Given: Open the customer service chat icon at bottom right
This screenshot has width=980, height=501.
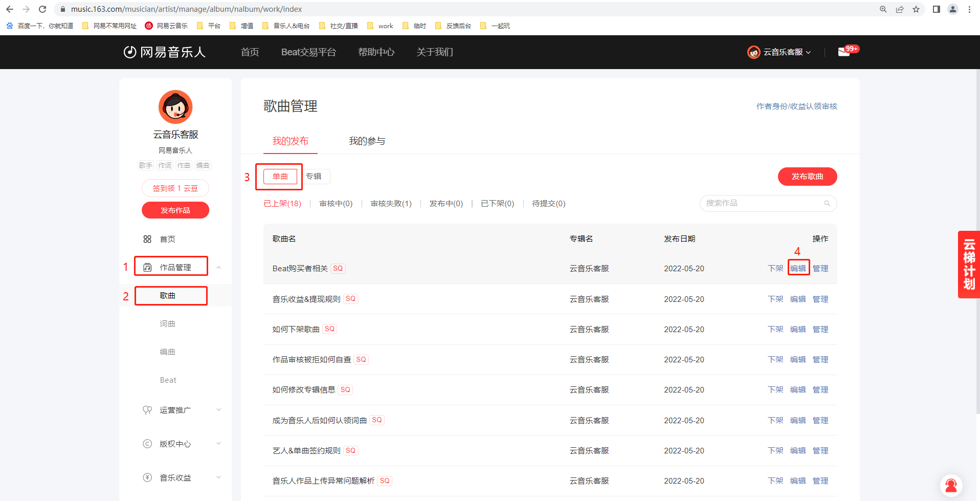Looking at the screenshot, I should pos(951,485).
